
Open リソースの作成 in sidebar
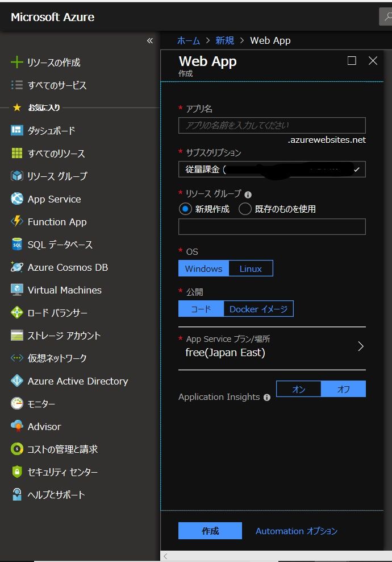tap(54, 63)
